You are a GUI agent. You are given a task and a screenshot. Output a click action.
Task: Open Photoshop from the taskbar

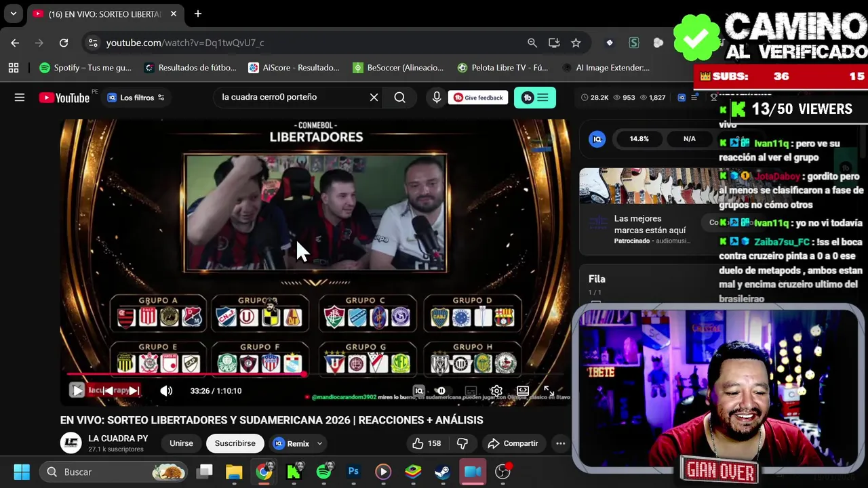353,472
